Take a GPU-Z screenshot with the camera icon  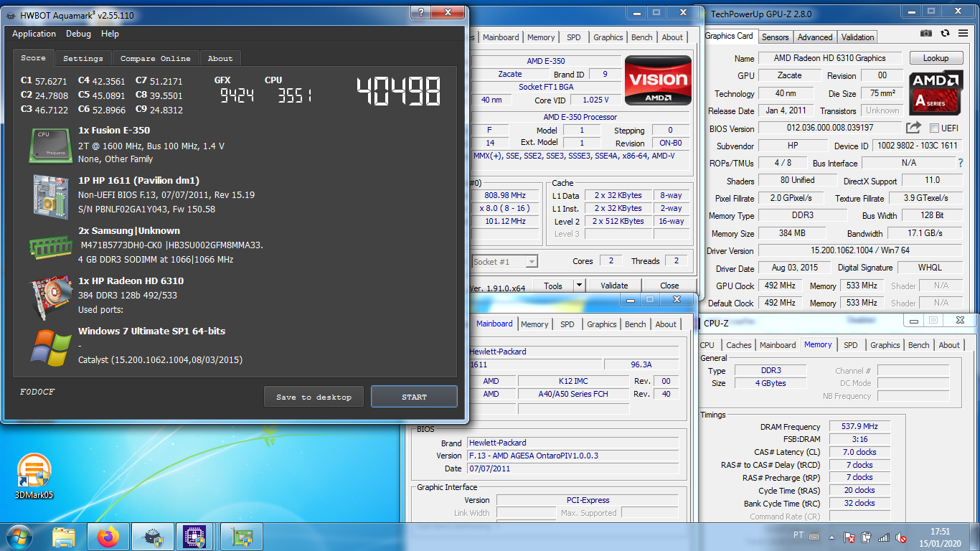[926, 33]
